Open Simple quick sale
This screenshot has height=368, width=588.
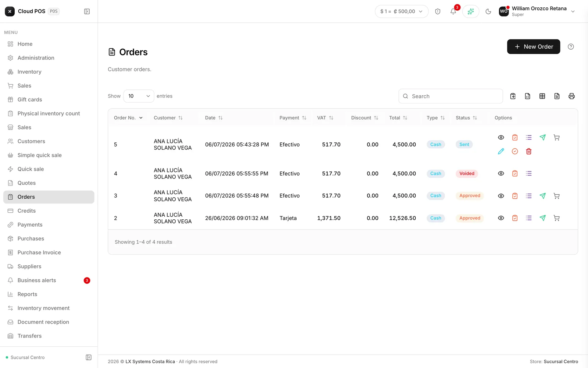[x=49, y=155]
